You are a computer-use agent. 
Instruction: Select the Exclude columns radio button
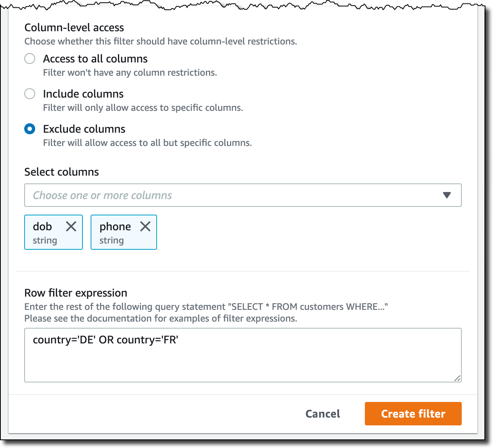click(x=30, y=129)
